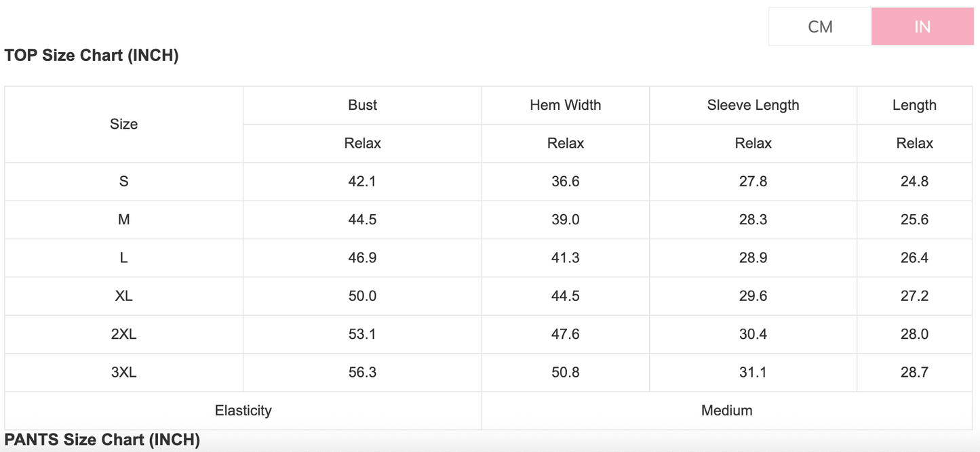This screenshot has height=452, width=980.
Task: Select the 31.1 sleeve length for 3XL
Action: point(753,372)
